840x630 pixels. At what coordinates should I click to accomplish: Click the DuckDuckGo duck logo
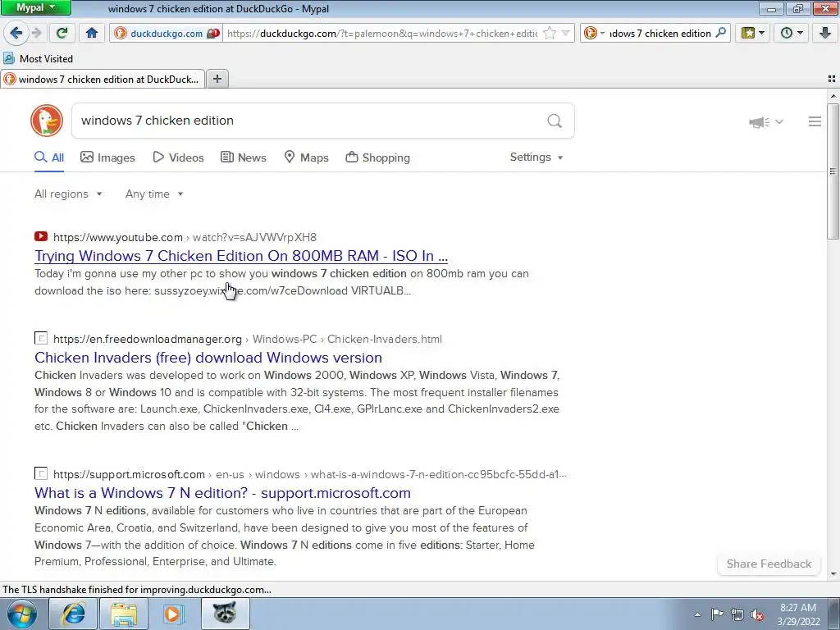tap(47, 121)
